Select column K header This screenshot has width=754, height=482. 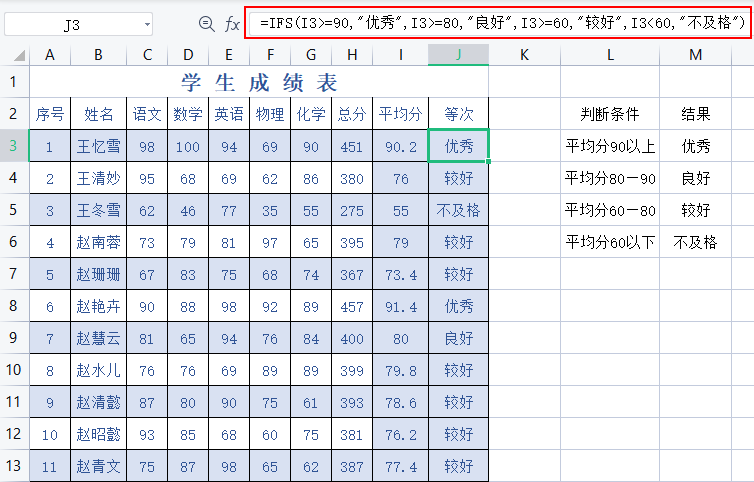(x=525, y=55)
